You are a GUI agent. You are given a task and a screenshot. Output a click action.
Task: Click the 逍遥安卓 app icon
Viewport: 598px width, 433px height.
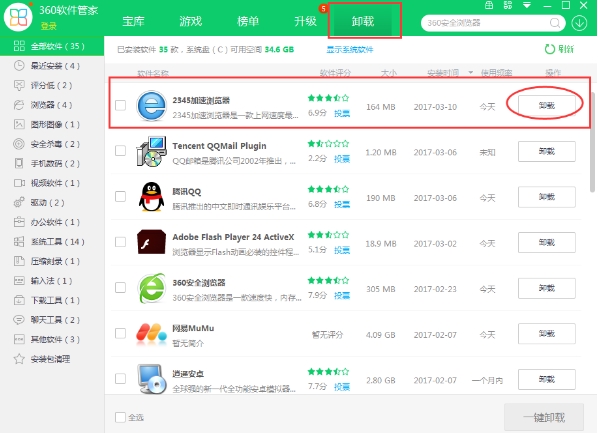pos(151,379)
